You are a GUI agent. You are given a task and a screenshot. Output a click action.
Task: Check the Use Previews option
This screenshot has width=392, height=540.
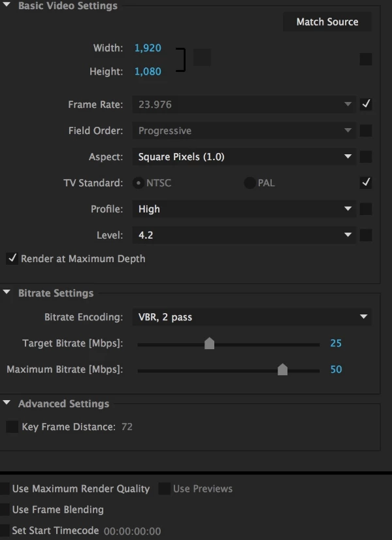pyautogui.click(x=165, y=489)
